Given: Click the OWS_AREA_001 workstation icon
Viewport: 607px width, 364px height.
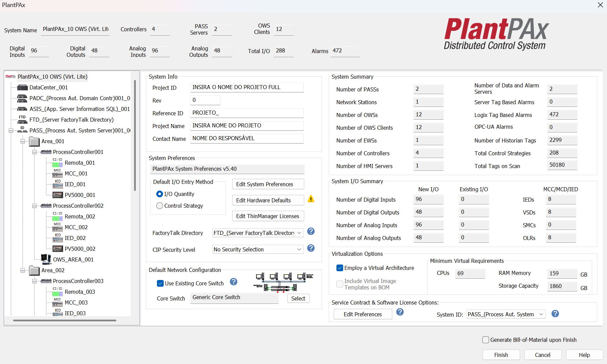Looking at the screenshot, I should coord(46,259).
